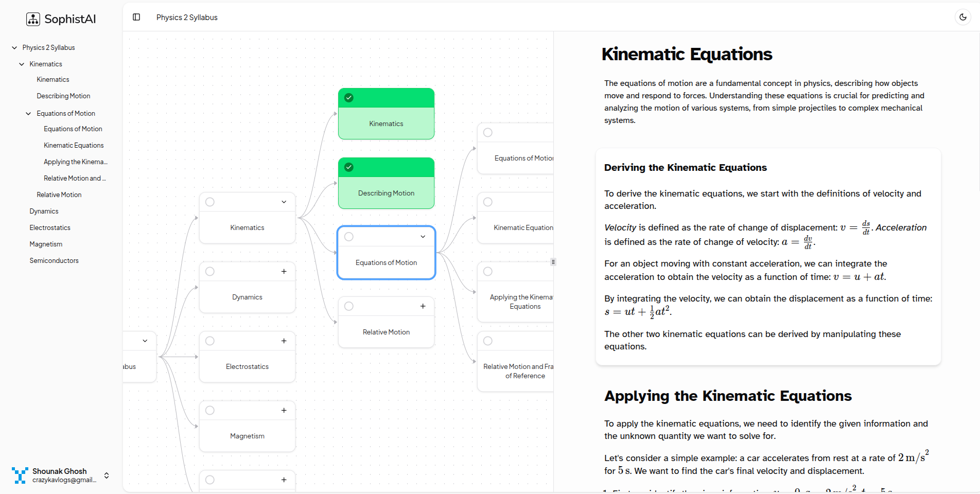Mark the Relative Motion node circle complete
The height and width of the screenshot is (494, 980).
click(x=349, y=306)
